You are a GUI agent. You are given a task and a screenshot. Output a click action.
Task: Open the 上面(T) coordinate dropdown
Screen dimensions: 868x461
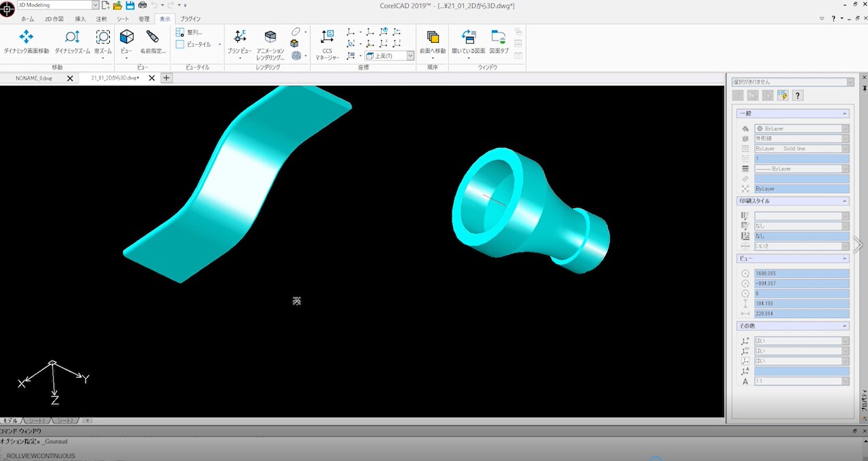click(390, 56)
